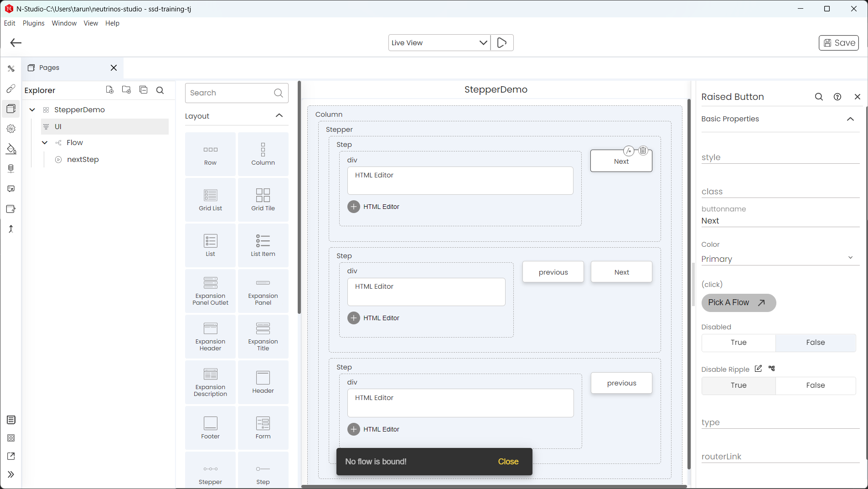Viewport: 868px width, 489px height.
Task: Open the grid modules icon at sidebar bottom
Action: coord(11,438)
